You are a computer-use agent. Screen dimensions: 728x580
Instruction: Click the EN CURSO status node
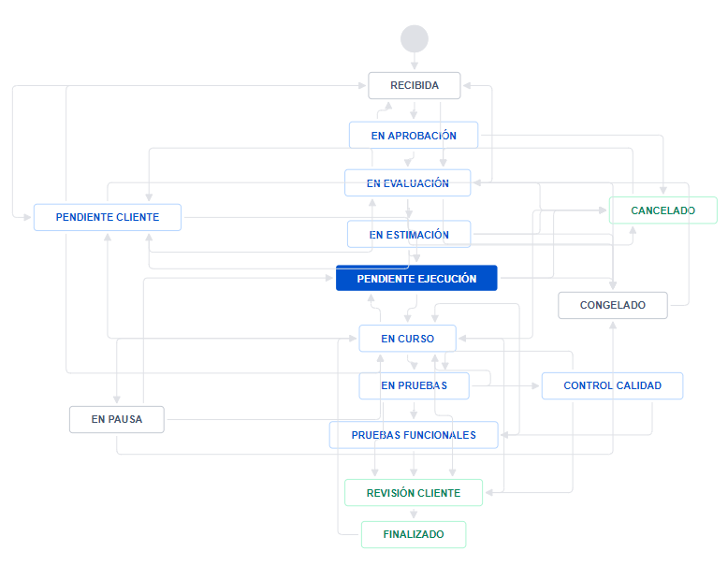pos(407,339)
